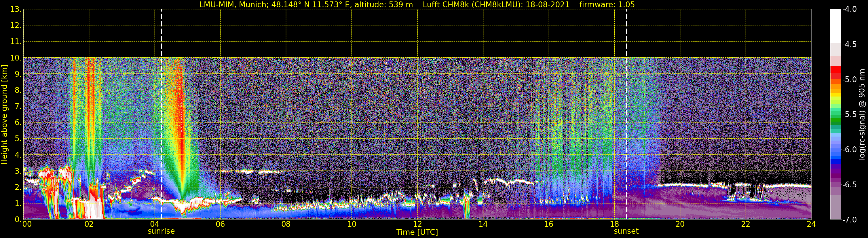Click the '08' tick on the time axis
The width and height of the screenshot is (868, 238).
(286, 224)
